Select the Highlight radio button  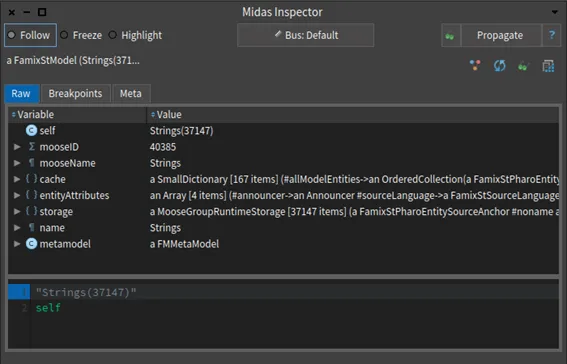point(135,35)
